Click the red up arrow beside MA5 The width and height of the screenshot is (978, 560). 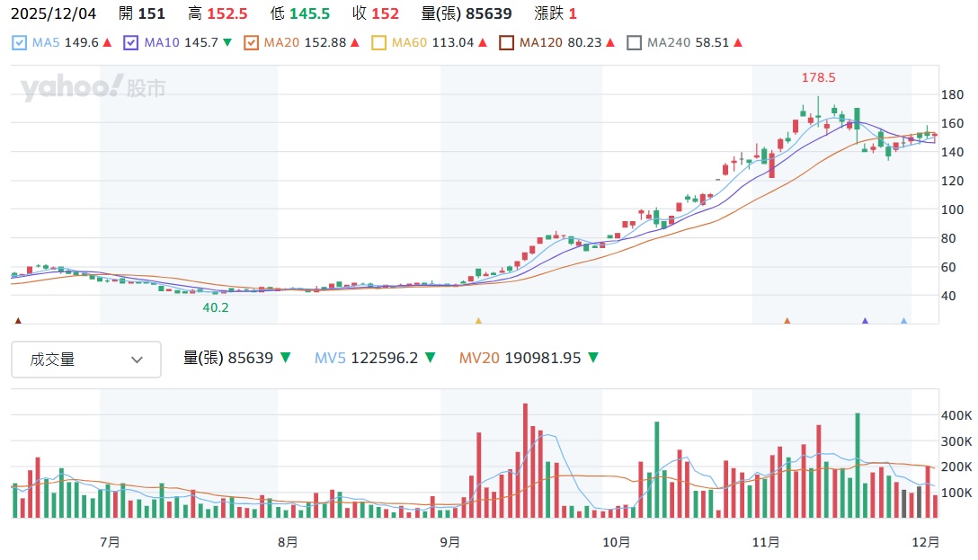(107, 42)
